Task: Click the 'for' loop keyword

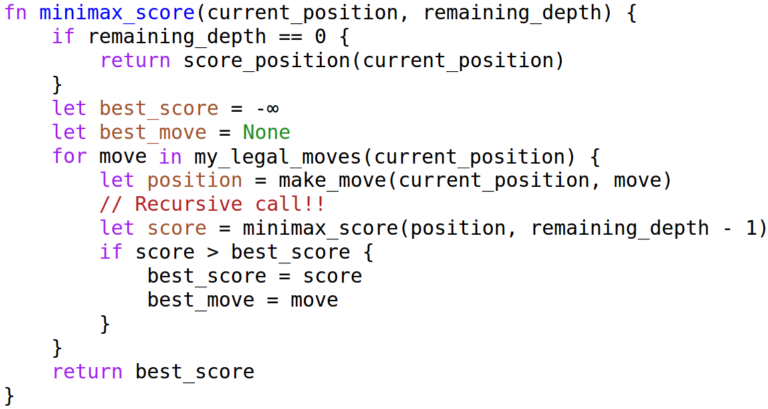Action: (x=69, y=157)
